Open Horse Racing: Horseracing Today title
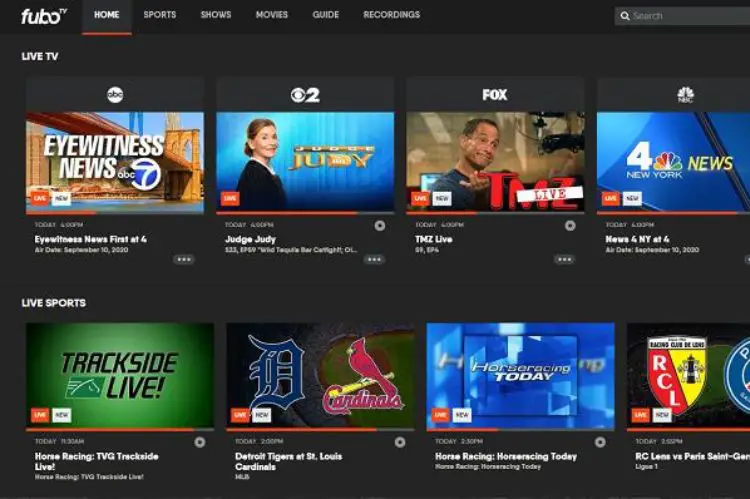The image size is (750, 499). point(506,456)
